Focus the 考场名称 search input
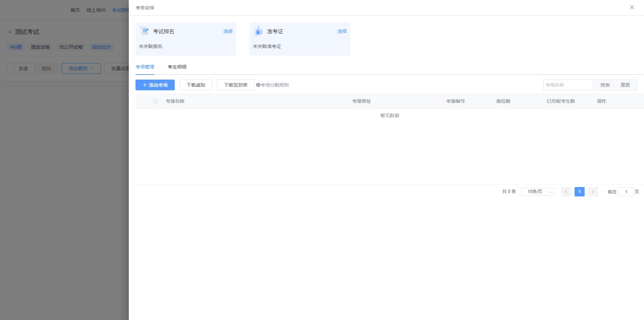644x320 pixels. pos(568,85)
